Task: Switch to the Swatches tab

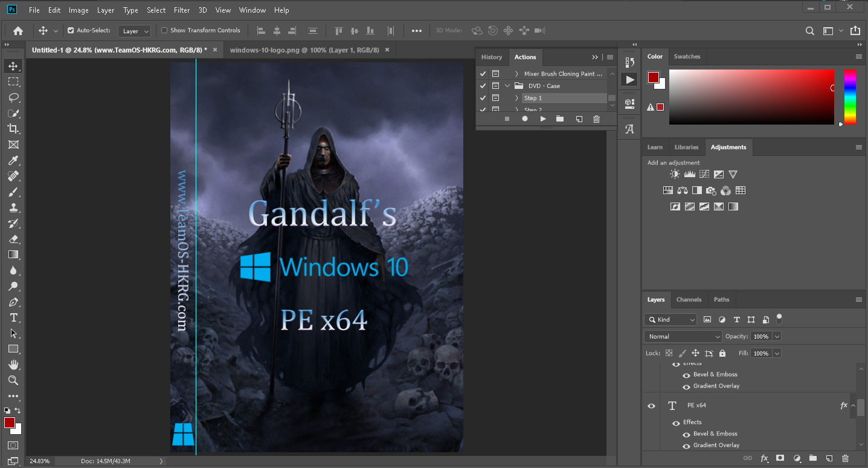Action: (x=687, y=56)
